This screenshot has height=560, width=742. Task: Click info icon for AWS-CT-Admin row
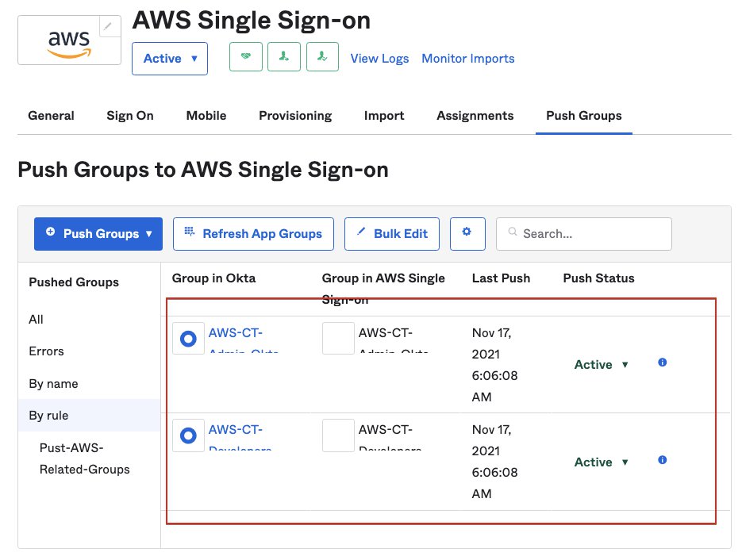pyautogui.click(x=663, y=362)
